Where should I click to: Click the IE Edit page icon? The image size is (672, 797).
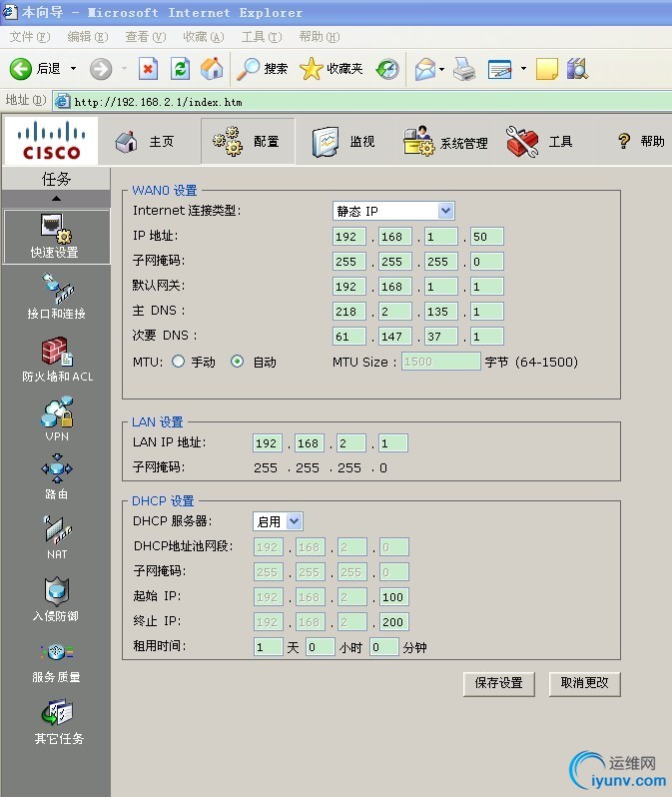point(499,69)
